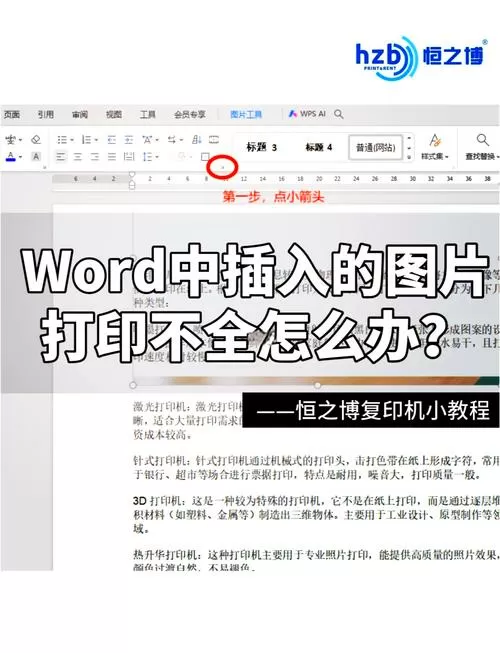Click the paragraph starting with 热升华打印机
500x653 pixels.
[316, 560]
